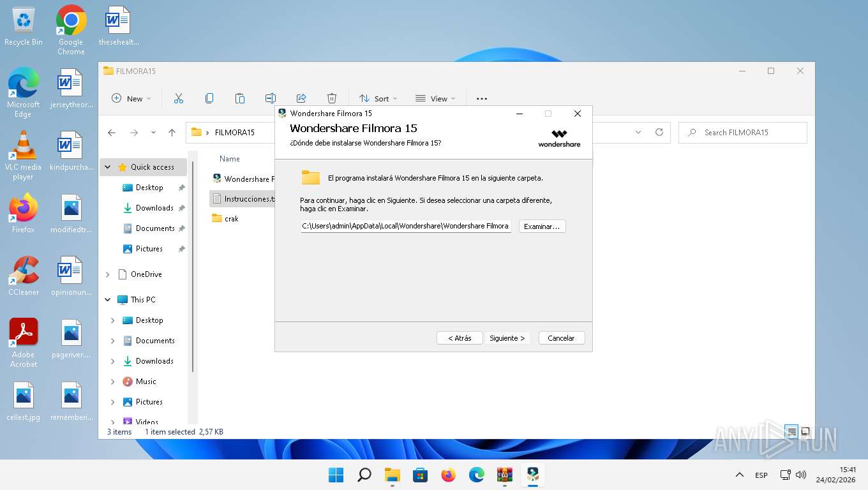Collapse Quick access tree node

point(107,167)
